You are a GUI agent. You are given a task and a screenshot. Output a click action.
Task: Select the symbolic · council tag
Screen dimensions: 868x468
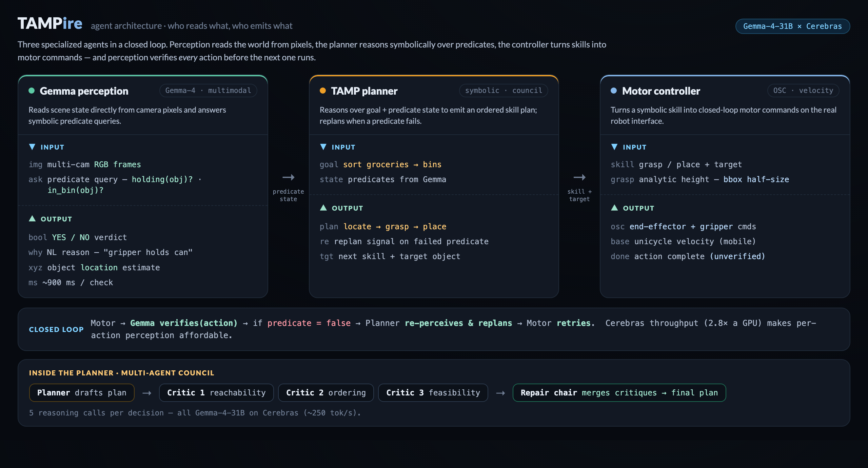tap(504, 91)
